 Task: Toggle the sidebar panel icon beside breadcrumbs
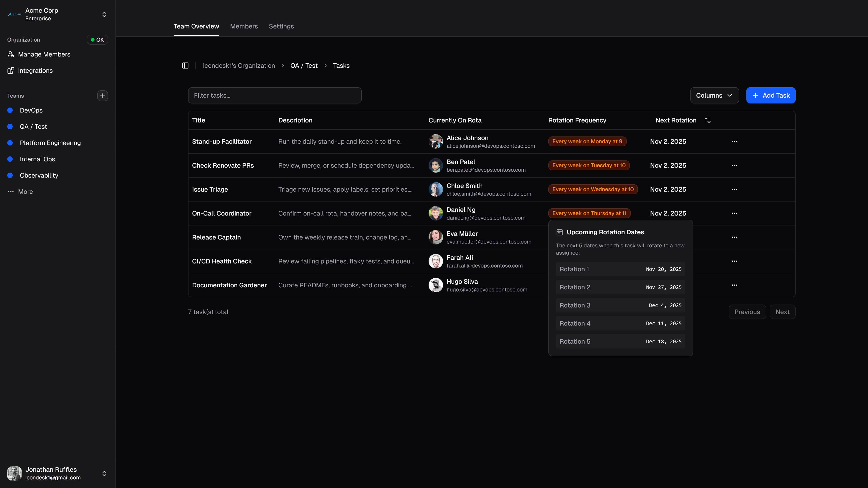pyautogui.click(x=185, y=65)
